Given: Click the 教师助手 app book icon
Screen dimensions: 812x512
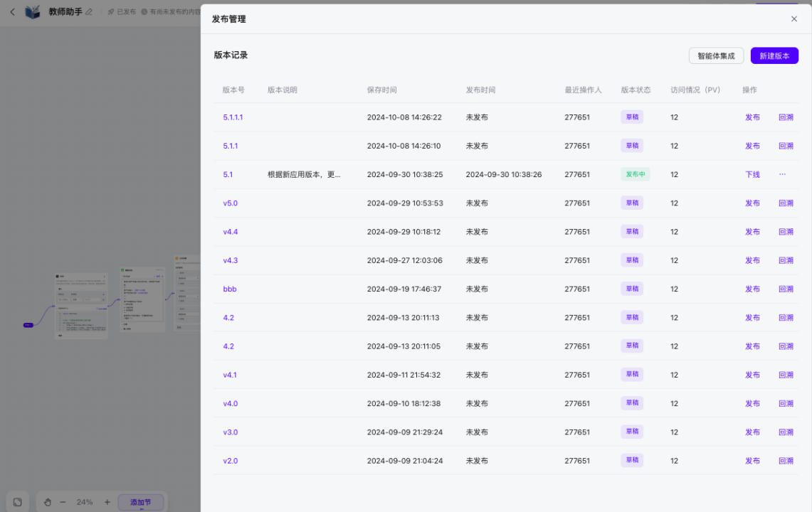Looking at the screenshot, I should pos(33,12).
